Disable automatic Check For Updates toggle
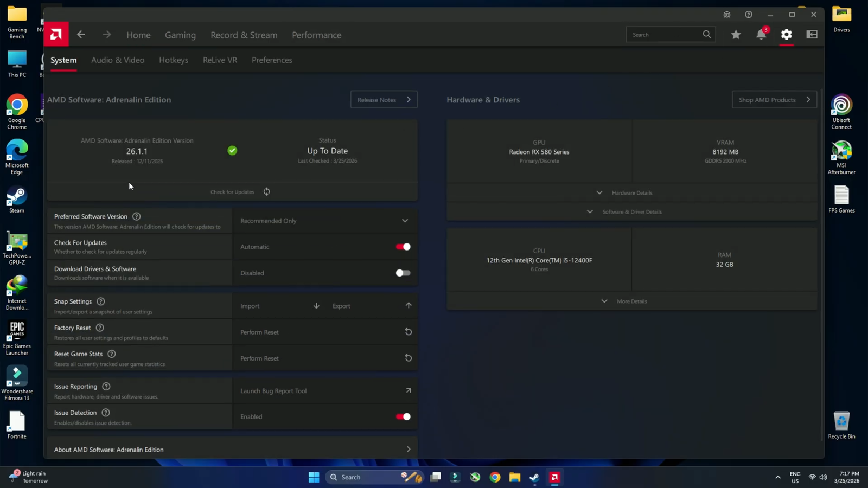 pyautogui.click(x=403, y=247)
